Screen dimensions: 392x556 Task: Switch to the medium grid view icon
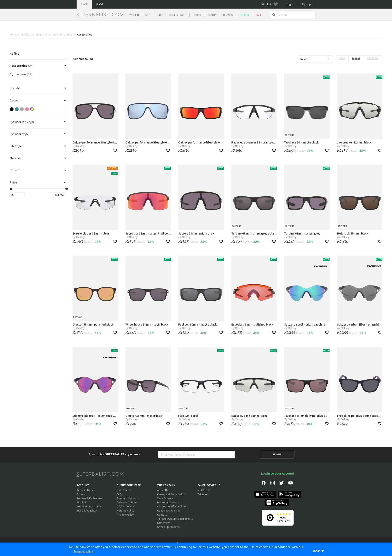click(x=356, y=59)
